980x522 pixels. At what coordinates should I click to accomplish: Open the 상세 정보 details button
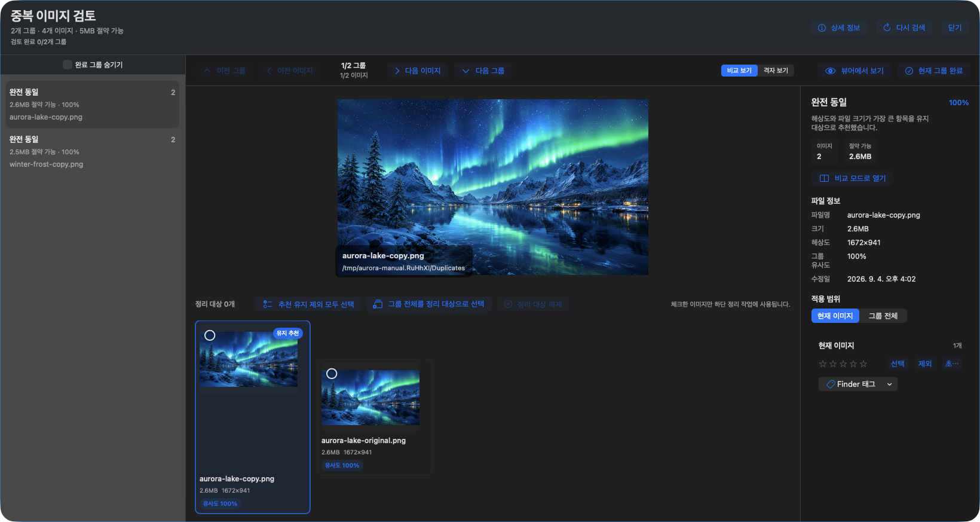click(838, 28)
